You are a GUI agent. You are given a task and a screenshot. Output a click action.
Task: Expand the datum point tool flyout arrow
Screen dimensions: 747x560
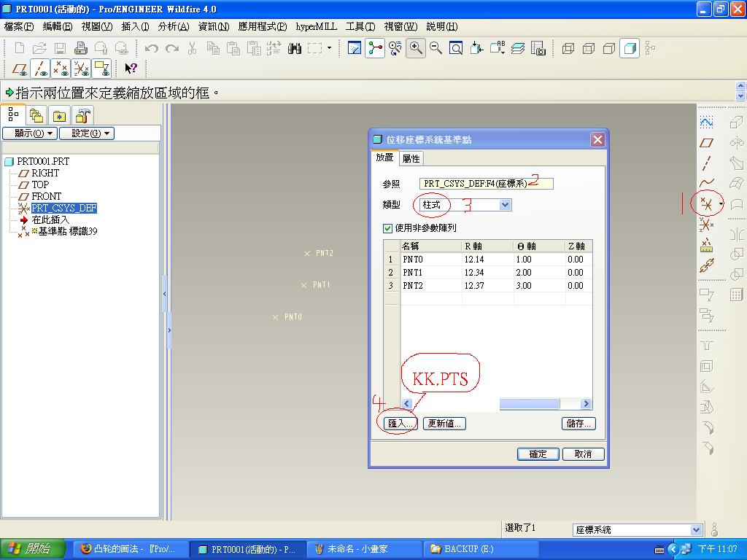[x=721, y=204]
